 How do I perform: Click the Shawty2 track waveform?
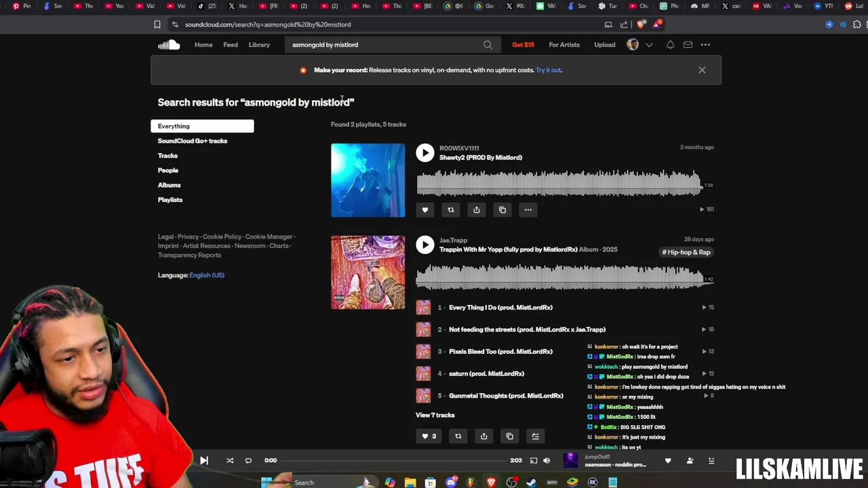pyautogui.click(x=559, y=184)
